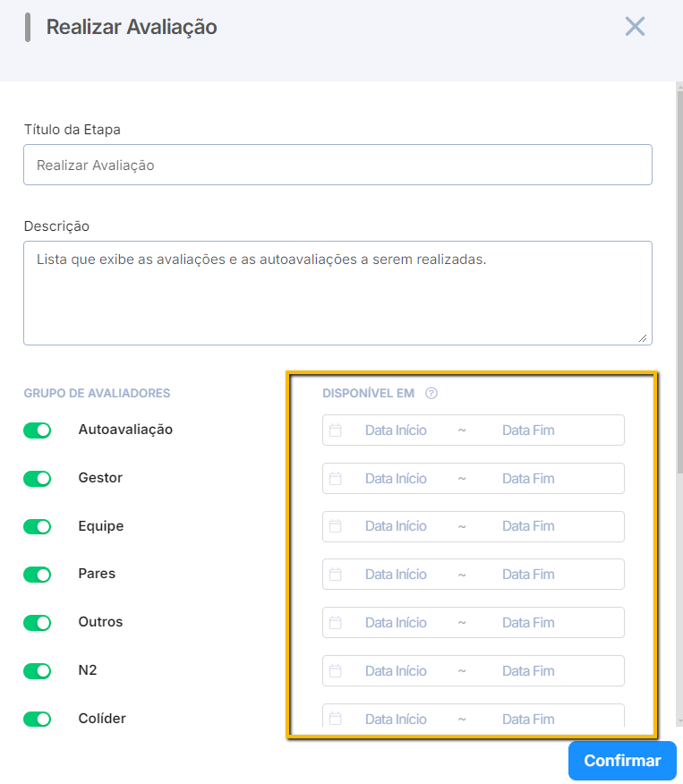Click calendar icon in Gestor date row
Viewport: 683px width, 784px height.
(336, 479)
